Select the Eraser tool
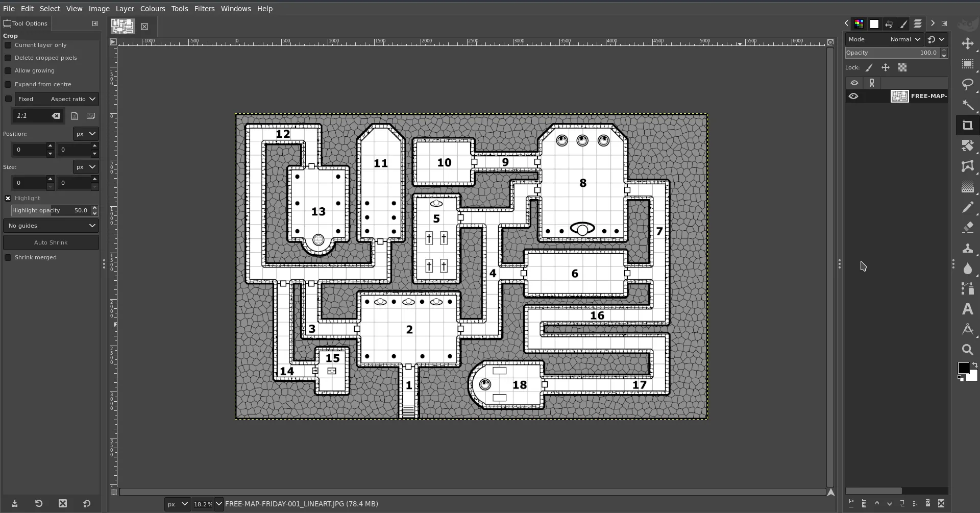980x513 pixels. (x=967, y=227)
